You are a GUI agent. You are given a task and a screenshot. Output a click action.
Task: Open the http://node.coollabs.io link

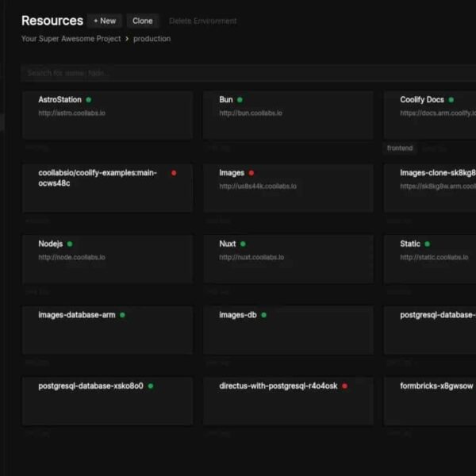71,257
